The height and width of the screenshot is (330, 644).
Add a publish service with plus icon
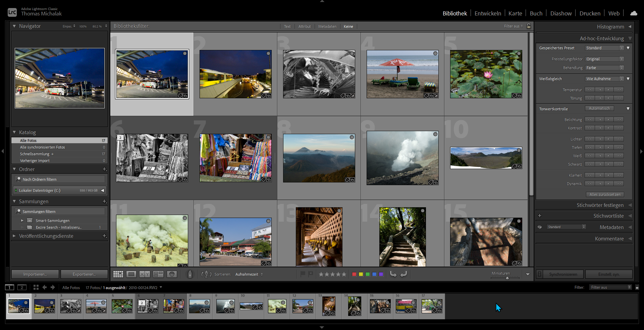tap(104, 236)
